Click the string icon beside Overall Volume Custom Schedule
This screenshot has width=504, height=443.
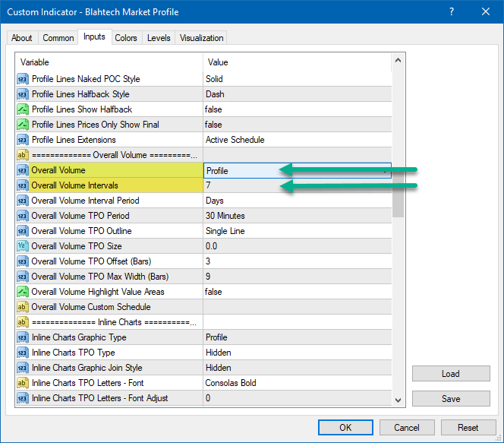point(22,307)
